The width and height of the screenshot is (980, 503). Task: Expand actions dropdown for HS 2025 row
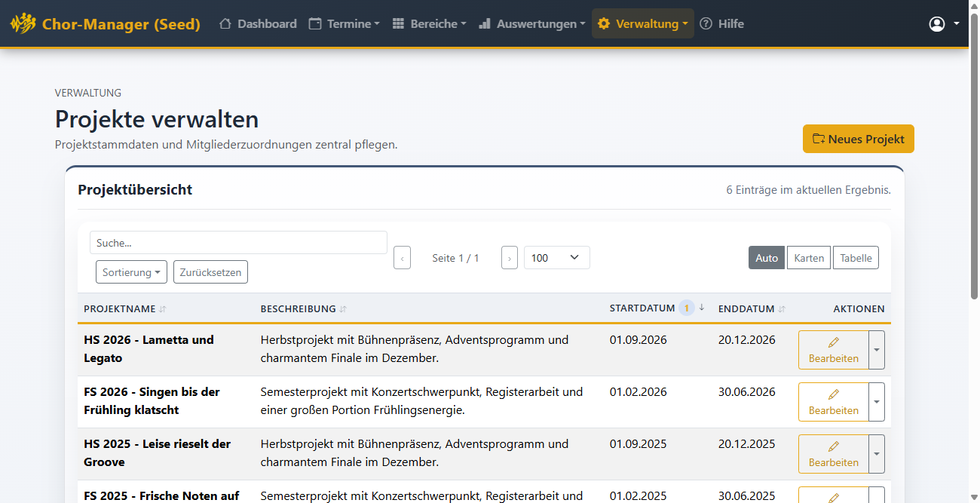pos(877,454)
